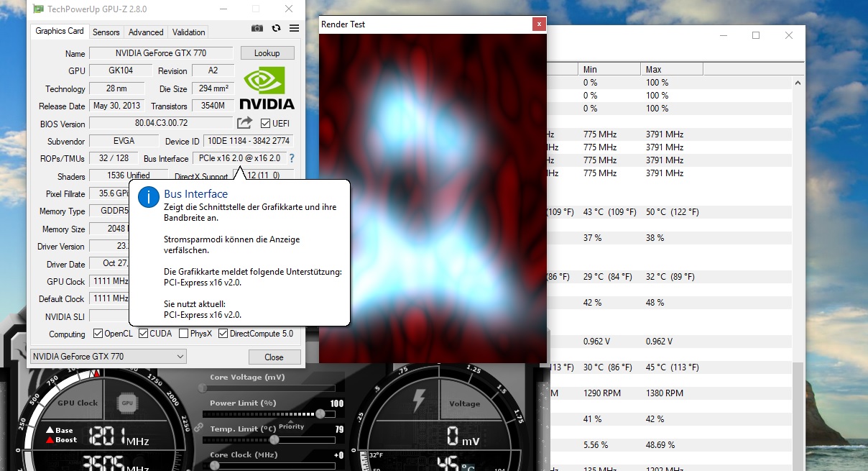868x471 pixels.
Task: Click the 48.69 % Max value
Action: coord(660,445)
